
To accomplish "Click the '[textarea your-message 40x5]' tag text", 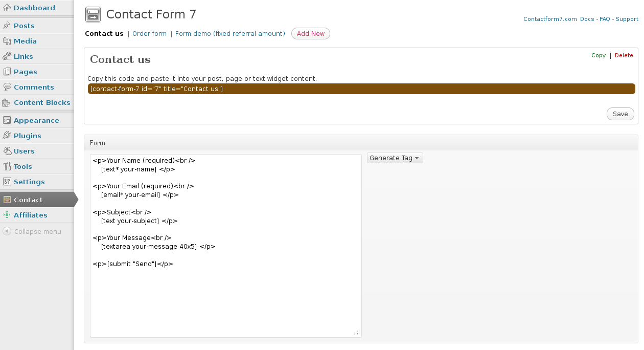I will tap(149, 247).
